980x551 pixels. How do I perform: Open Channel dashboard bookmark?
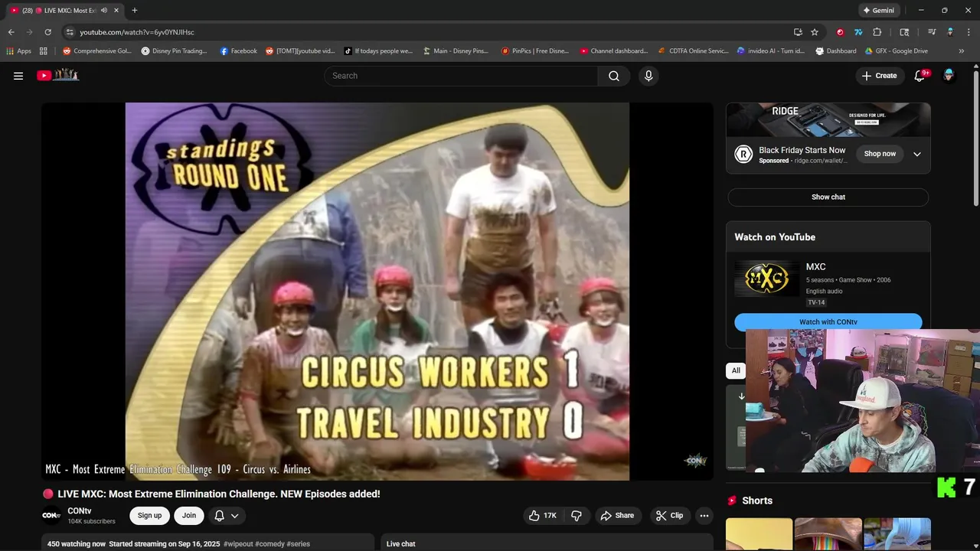[x=613, y=51]
